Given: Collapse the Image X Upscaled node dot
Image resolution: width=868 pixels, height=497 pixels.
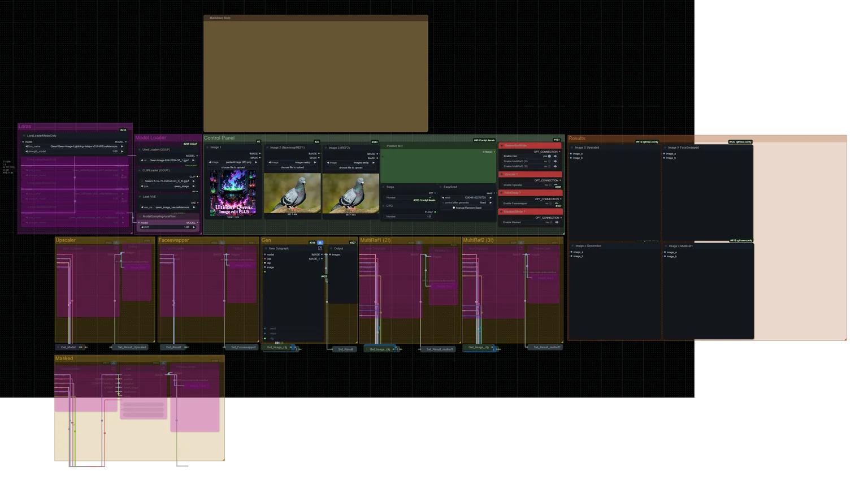Looking at the screenshot, I should 572,148.
